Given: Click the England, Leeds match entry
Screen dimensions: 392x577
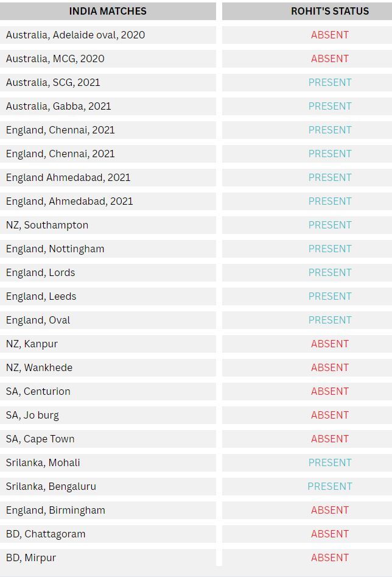Looking at the screenshot, I should pos(108,296).
